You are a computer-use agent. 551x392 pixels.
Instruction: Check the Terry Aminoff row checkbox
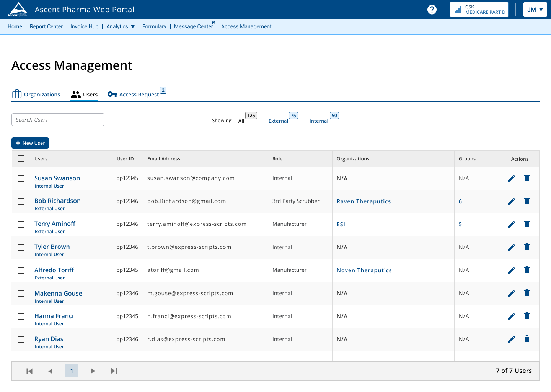[x=21, y=224]
